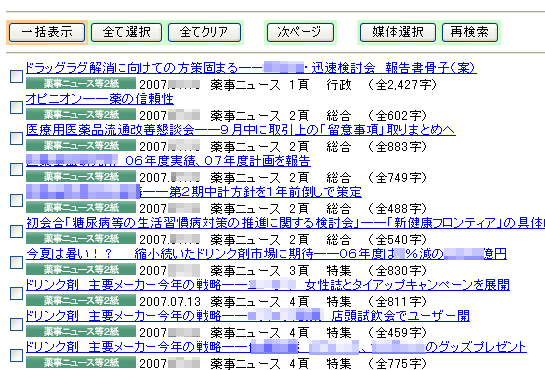Open 医療用医薬品流通改善懇談会 article link

pos(241,130)
